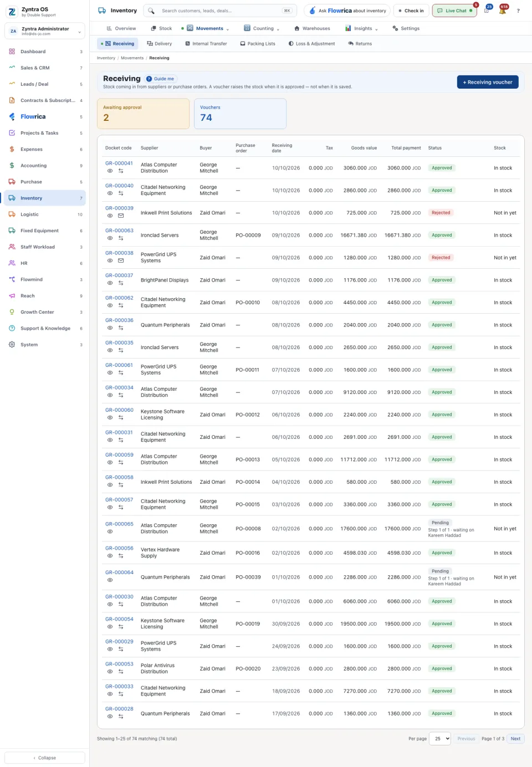The image size is (532, 767).
Task: Open Sales & CRM in sidebar
Action: (x=45, y=68)
